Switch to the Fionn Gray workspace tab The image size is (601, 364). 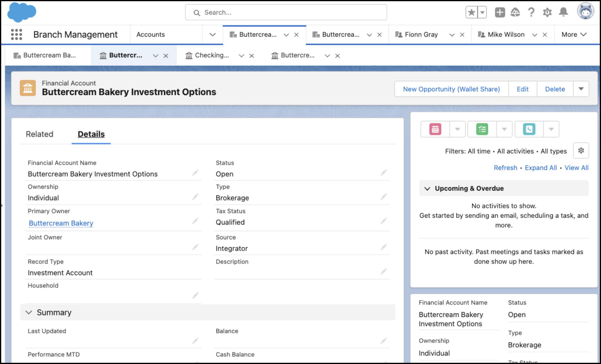(x=421, y=34)
